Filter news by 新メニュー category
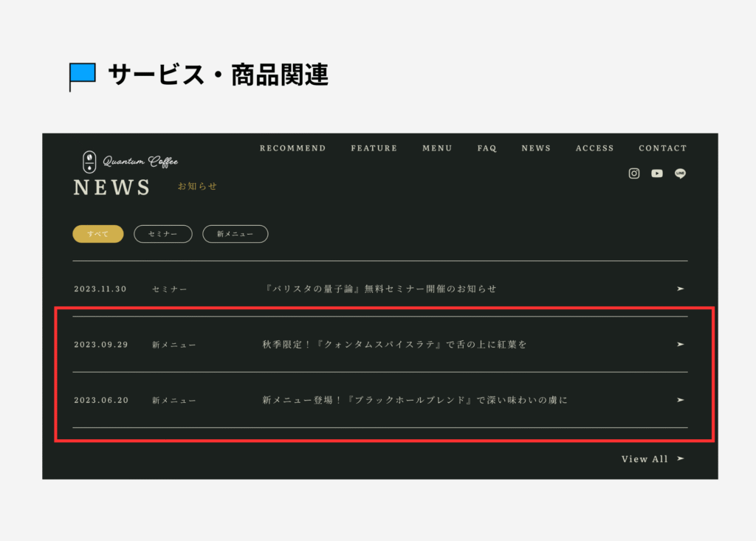 click(x=235, y=234)
